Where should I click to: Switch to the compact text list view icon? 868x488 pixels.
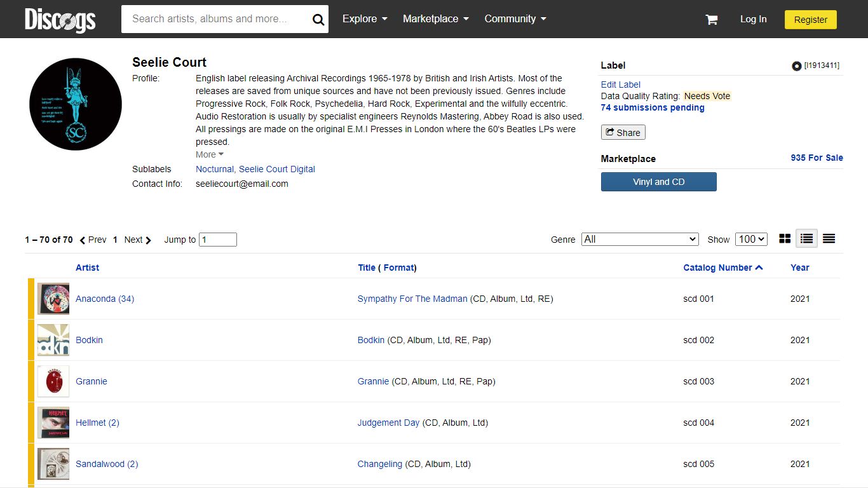(829, 239)
